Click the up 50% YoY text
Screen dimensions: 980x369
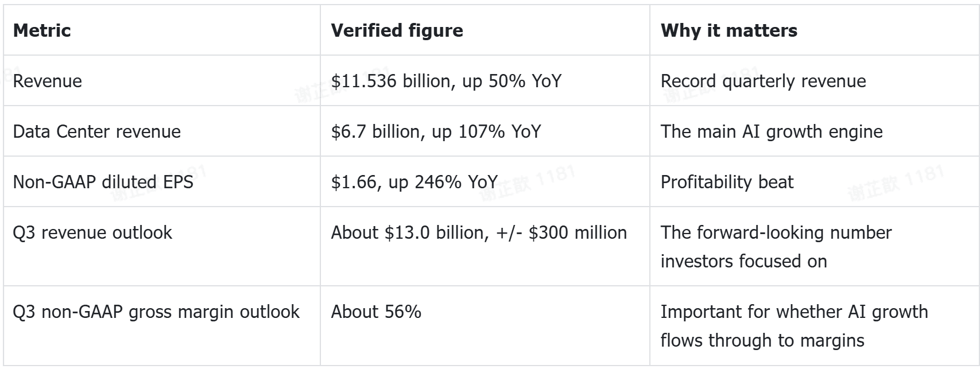tap(512, 81)
